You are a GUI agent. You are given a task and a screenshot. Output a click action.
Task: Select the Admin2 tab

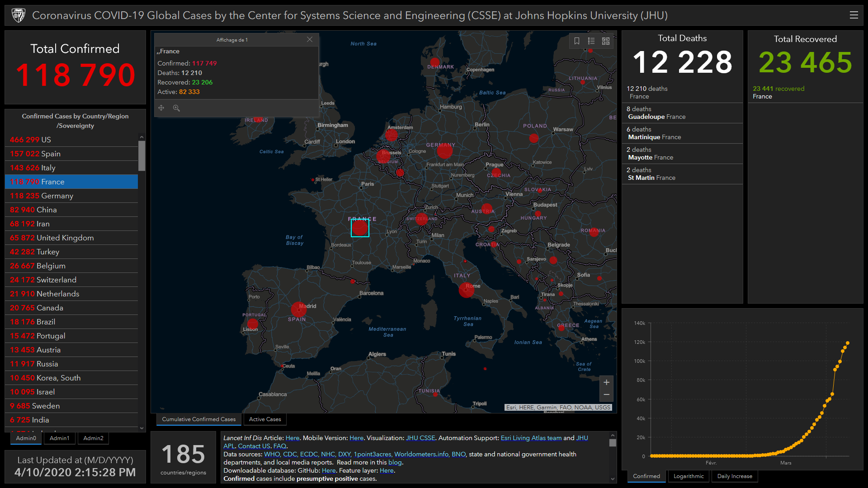[x=93, y=438]
